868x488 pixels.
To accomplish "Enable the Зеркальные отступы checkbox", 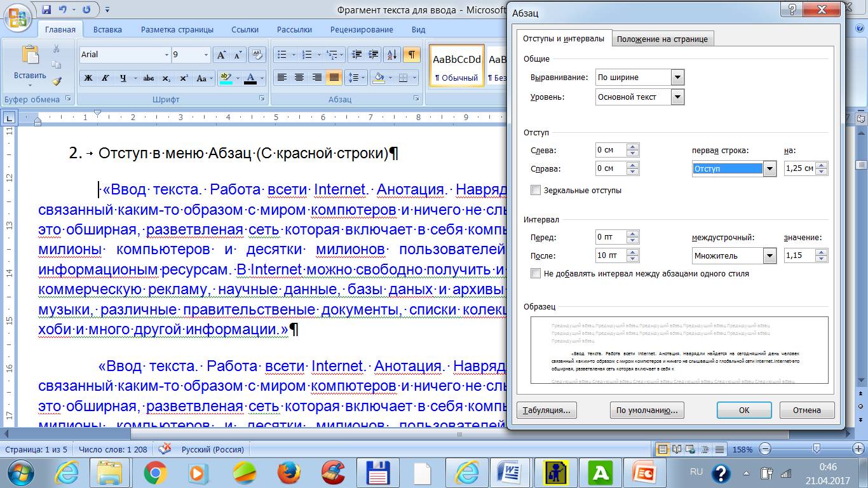I will click(x=536, y=190).
